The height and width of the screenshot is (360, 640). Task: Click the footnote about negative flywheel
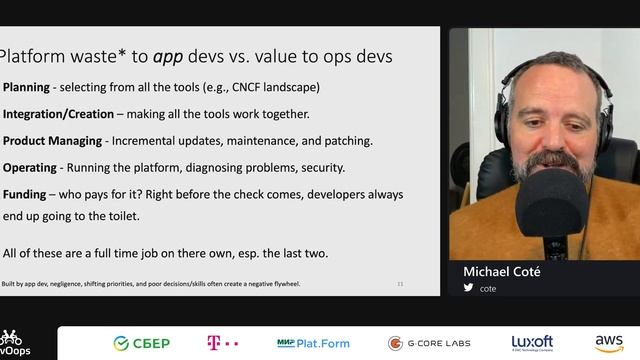151,284
